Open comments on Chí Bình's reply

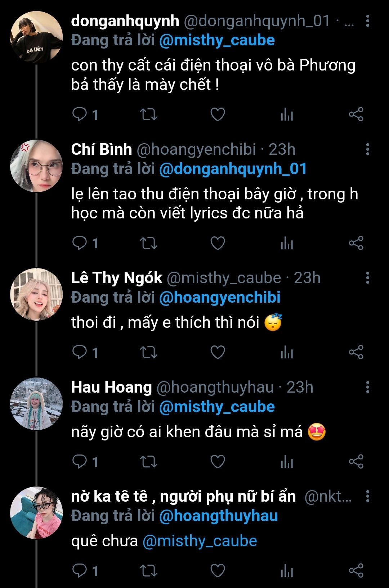tap(80, 243)
